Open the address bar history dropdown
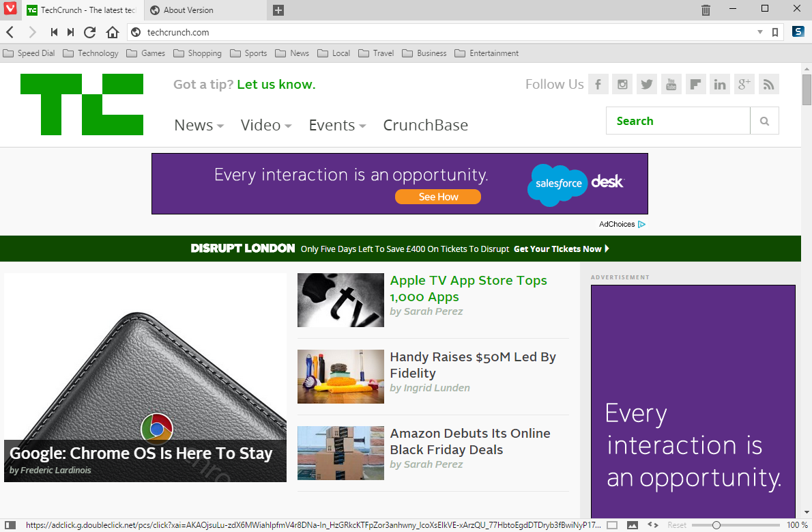Image resolution: width=812 pixels, height=532 pixels. point(760,32)
